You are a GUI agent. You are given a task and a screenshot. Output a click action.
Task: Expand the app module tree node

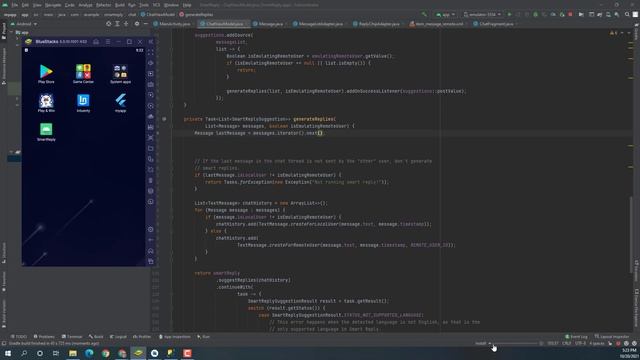point(12,32)
